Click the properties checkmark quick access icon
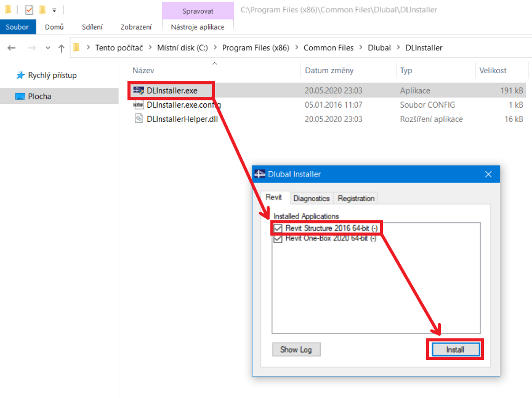 [29, 10]
